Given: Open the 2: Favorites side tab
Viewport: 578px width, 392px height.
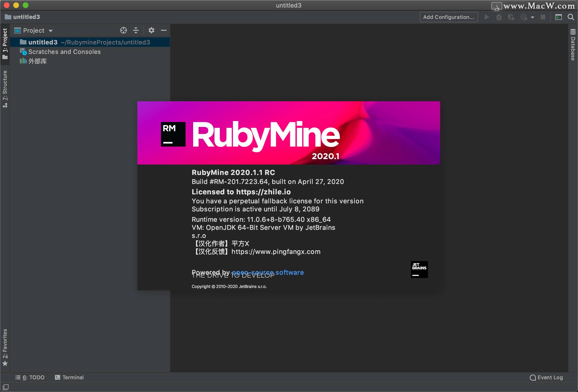Looking at the screenshot, I should 5,347.
